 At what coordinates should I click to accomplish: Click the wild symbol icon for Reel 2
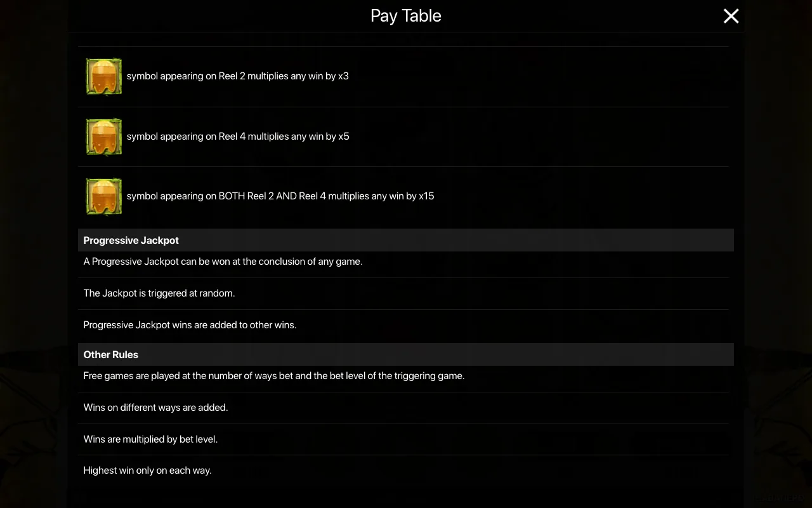click(103, 77)
